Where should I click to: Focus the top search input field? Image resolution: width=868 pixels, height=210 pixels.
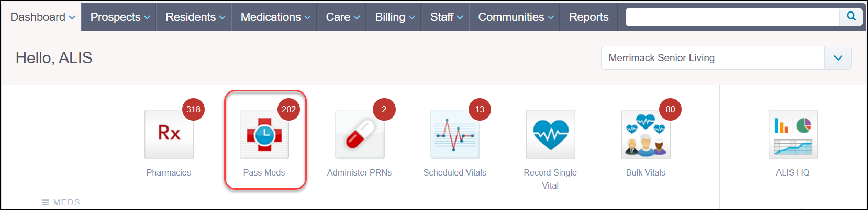coord(732,17)
